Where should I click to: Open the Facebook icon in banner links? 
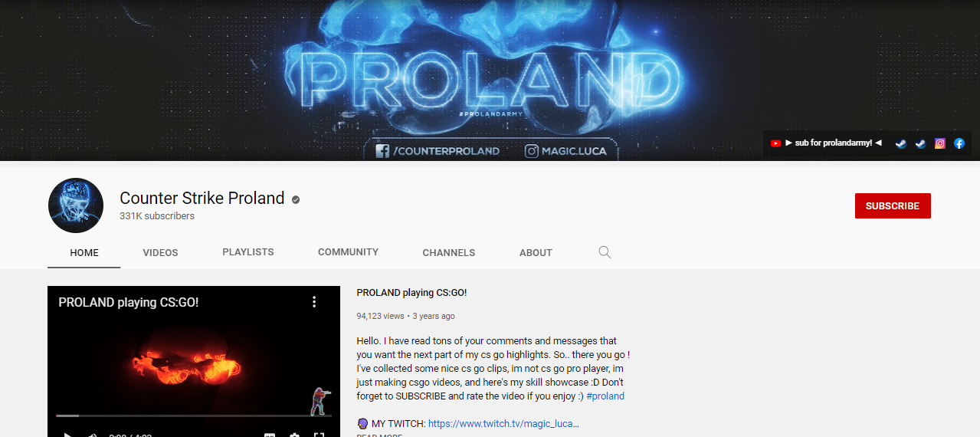point(959,143)
